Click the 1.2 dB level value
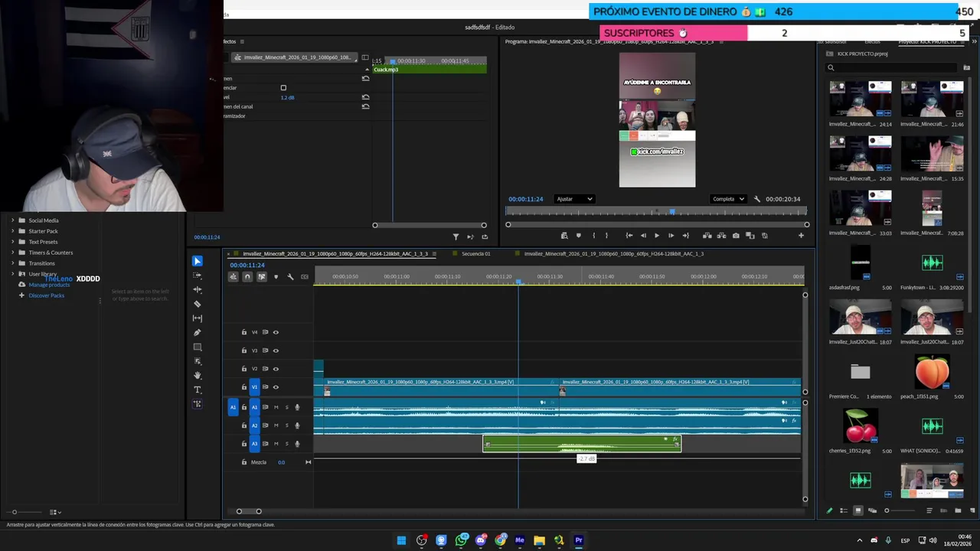 [x=287, y=98]
